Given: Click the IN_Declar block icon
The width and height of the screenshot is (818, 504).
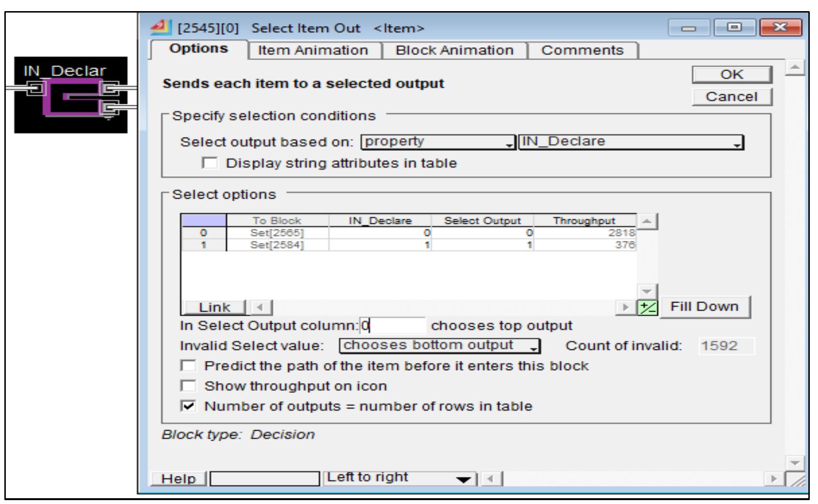Looking at the screenshot, I should coord(71,95).
